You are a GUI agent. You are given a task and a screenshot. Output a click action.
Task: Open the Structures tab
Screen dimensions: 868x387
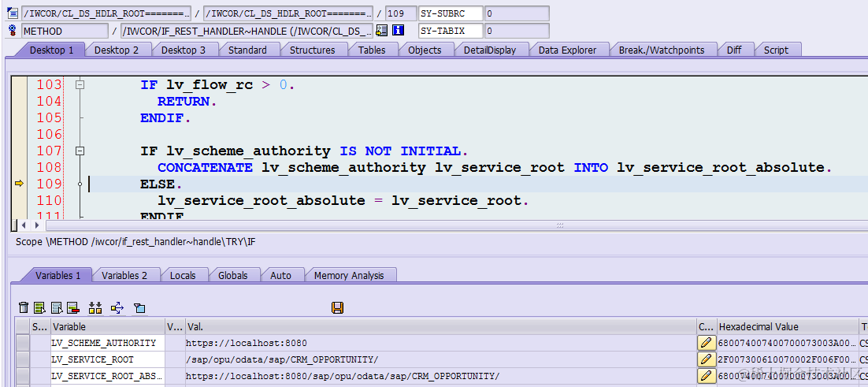(x=312, y=50)
